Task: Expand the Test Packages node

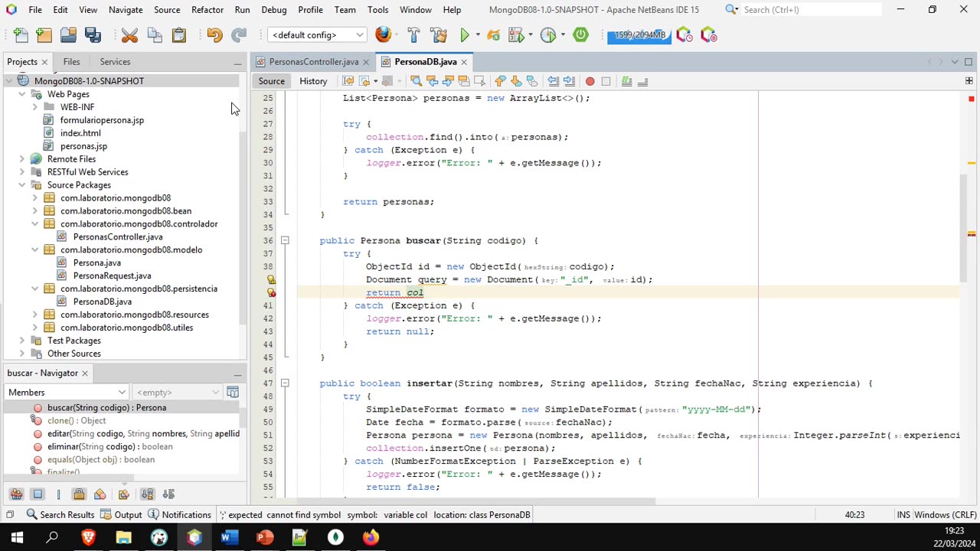Action: click(21, 341)
